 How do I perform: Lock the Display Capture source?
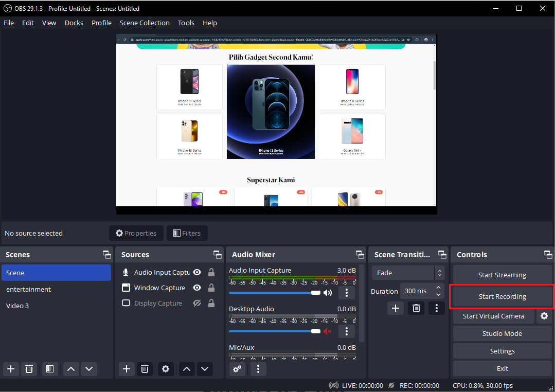click(x=211, y=303)
